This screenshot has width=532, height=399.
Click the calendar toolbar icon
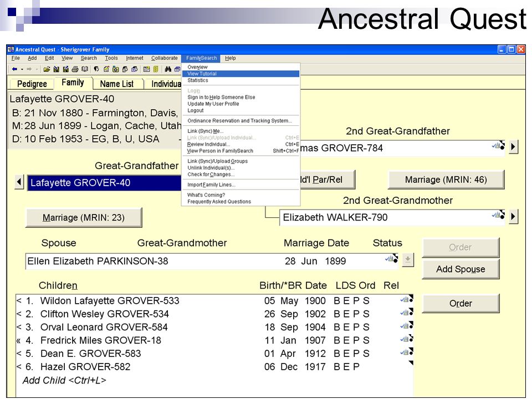point(146,69)
